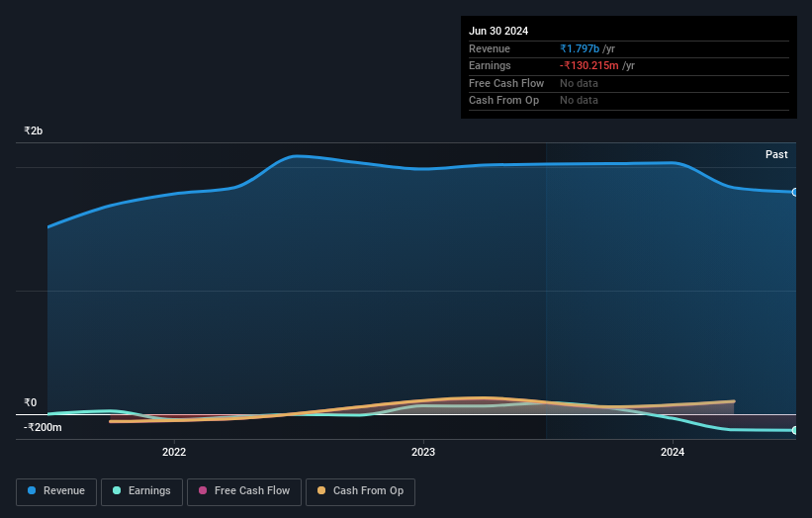This screenshot has height=518, width=812.
Task: Click the orange Cash From Op legend dot
Action: pos(321,490)
